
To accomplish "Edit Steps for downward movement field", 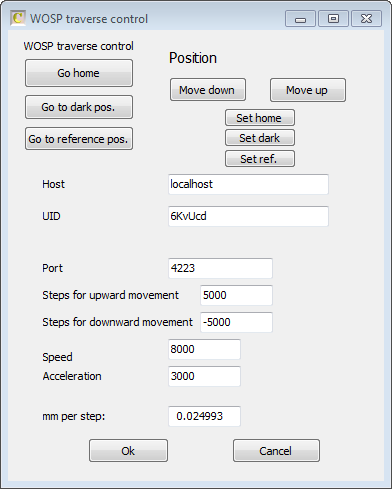I will (236, 322).
